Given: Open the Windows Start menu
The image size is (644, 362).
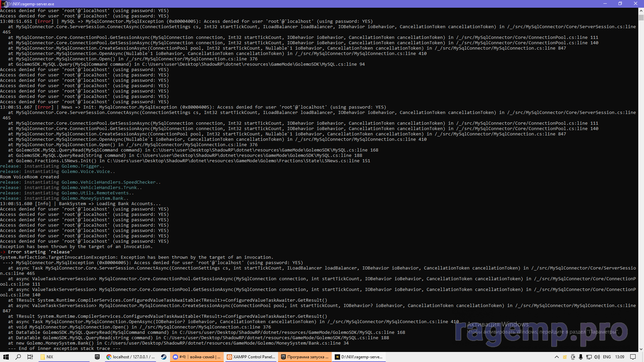Looking at the screenshot, I should tap(6, 357).
